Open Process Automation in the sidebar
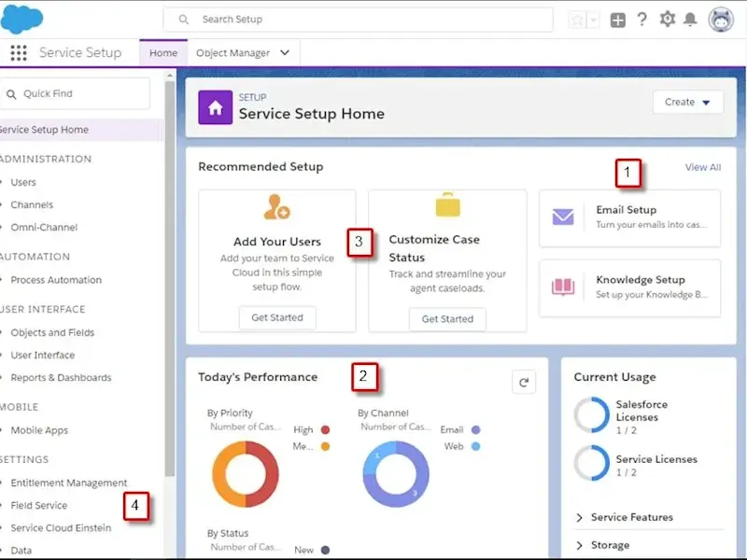The image size is (747, 560). 56,280
